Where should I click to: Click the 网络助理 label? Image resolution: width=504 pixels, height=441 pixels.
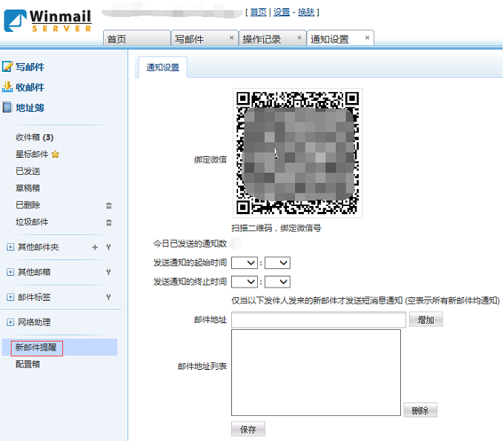pos(34,322)
